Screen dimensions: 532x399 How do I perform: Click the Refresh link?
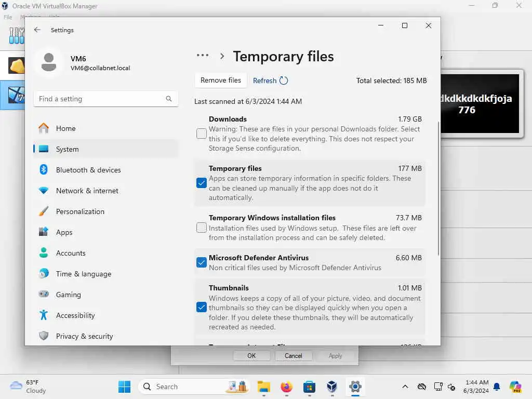[x=264, y=81]
